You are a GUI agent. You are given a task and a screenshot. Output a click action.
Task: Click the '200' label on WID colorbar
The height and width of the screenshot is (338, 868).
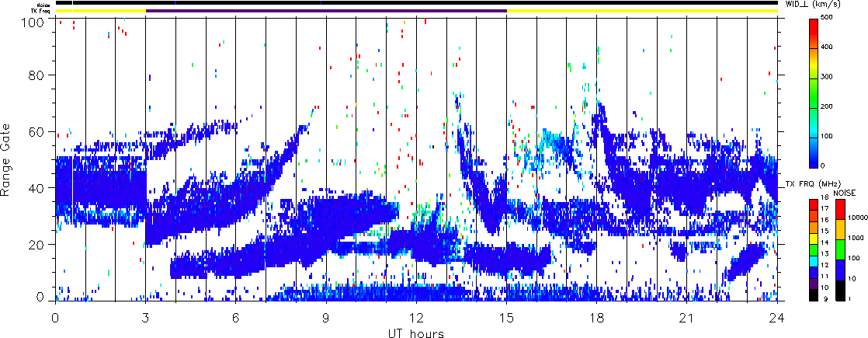point(827,107)
